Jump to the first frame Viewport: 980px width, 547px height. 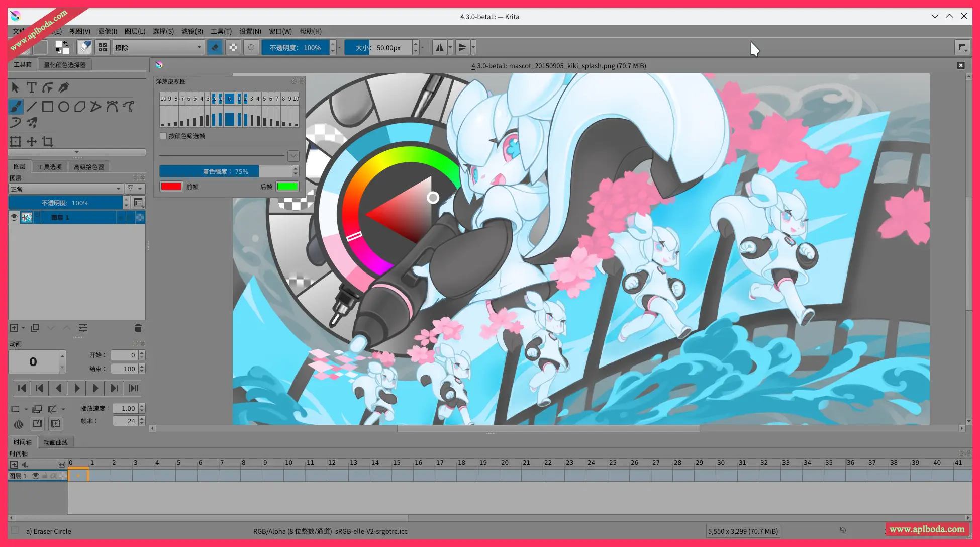22,388
